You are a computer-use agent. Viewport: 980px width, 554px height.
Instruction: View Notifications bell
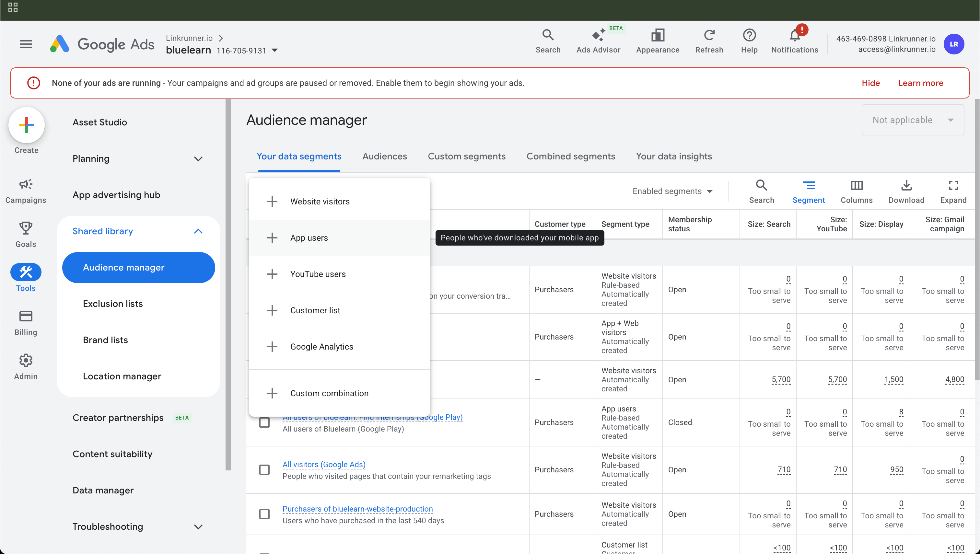(794, 41)
